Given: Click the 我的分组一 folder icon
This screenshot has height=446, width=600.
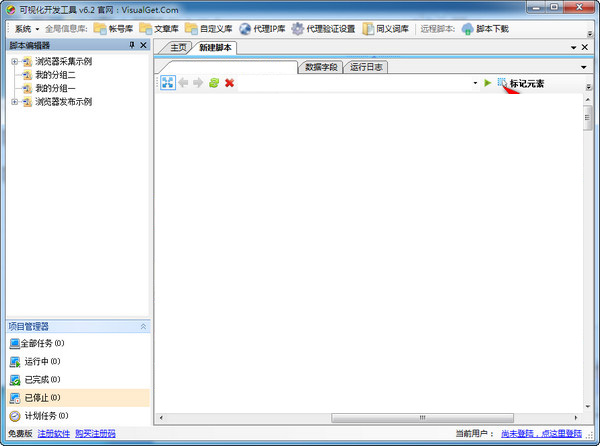Looking at the screenshot, I should [27, 88].
